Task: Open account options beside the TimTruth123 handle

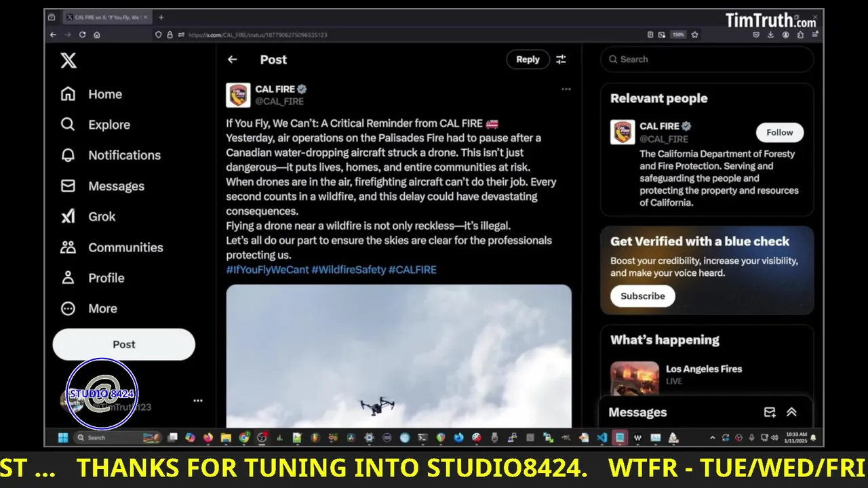Action: click(197, 401)
